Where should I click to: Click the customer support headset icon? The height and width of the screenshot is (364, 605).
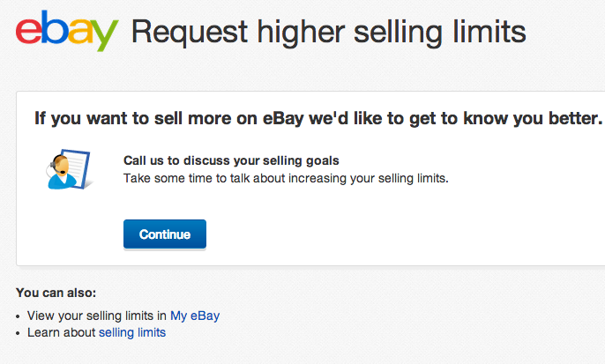(67, 169)
